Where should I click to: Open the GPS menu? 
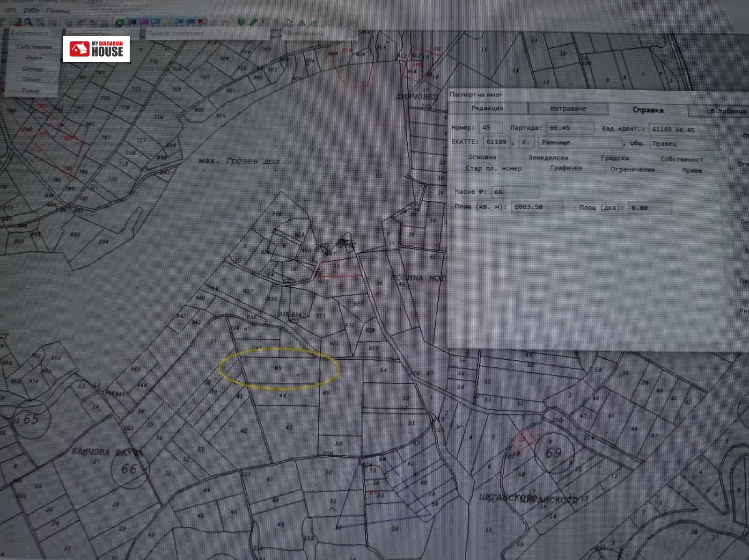point(10,10)
